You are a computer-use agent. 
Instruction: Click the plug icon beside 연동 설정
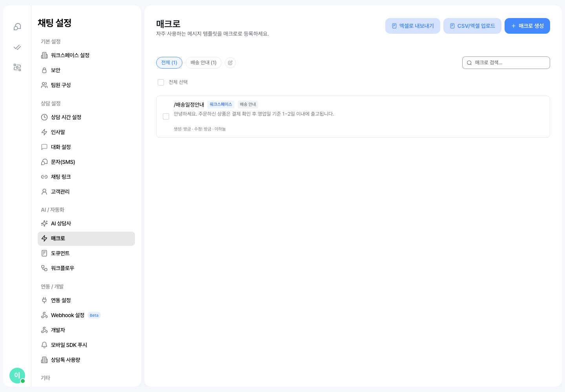(x=44, y=300)
